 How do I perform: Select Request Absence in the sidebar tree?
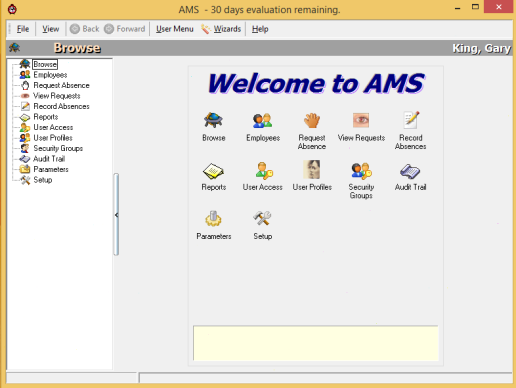[61, 85]
